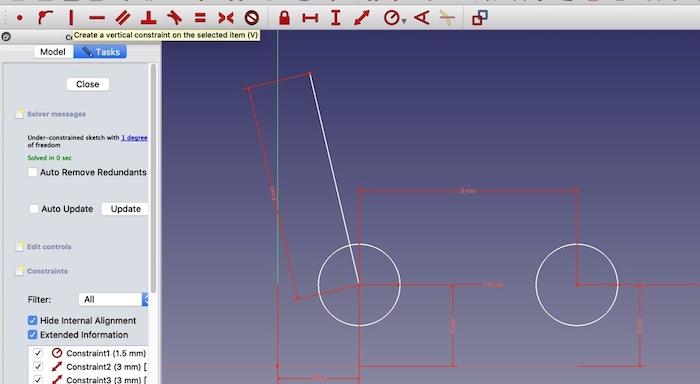Viewport: 700px width, 384px height.
Task: Open the Filter dropdown set to All
Action: point(113,300)
